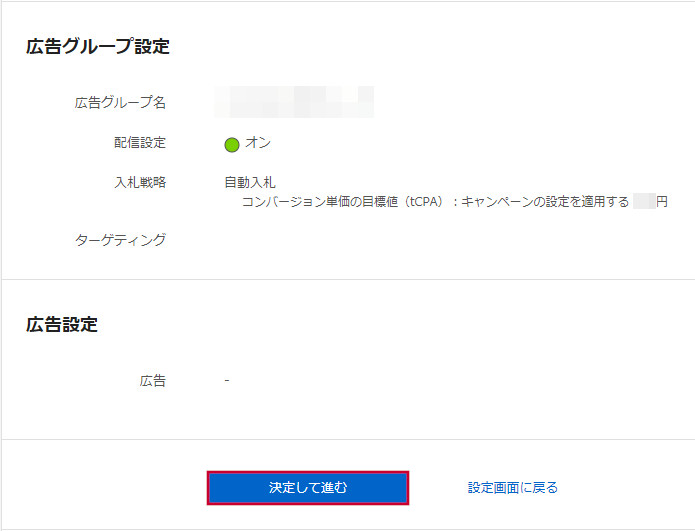The image size is (695, 531).
Task: Open the 設定画面に戻る link
Action: [x=512, y=488]
